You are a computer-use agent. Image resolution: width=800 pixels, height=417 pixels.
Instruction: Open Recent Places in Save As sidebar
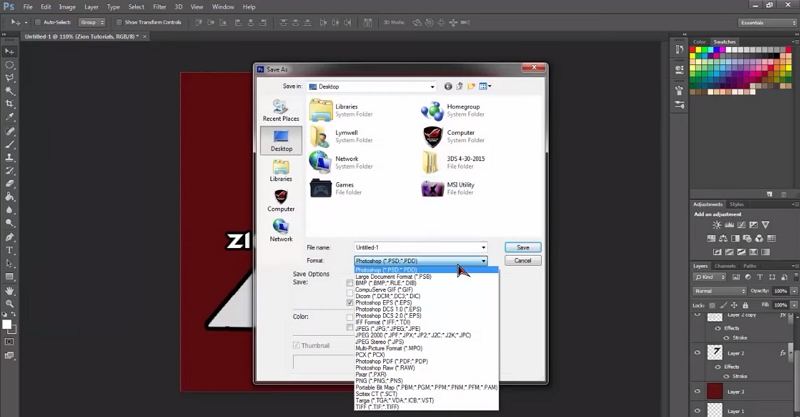pyautogui.click(x=281, y=110)
